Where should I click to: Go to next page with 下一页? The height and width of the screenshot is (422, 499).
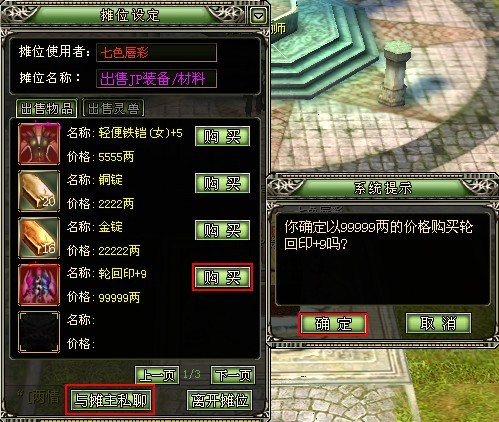233,375
